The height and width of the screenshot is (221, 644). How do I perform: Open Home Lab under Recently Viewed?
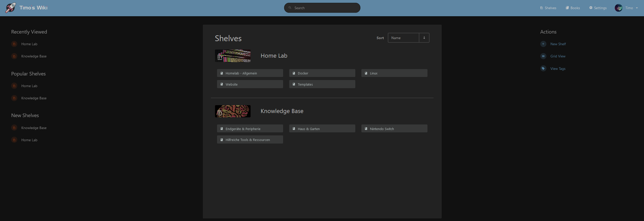pos(29,44)
